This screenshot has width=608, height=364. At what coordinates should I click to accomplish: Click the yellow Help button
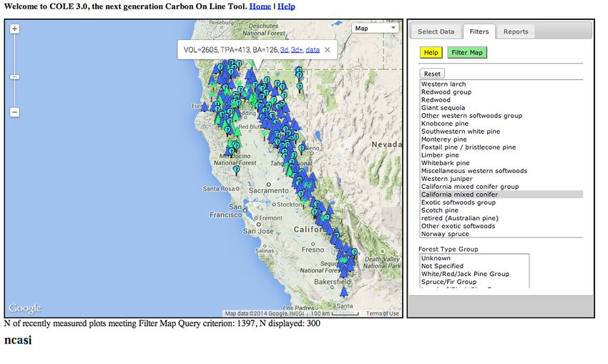[431, 52]
